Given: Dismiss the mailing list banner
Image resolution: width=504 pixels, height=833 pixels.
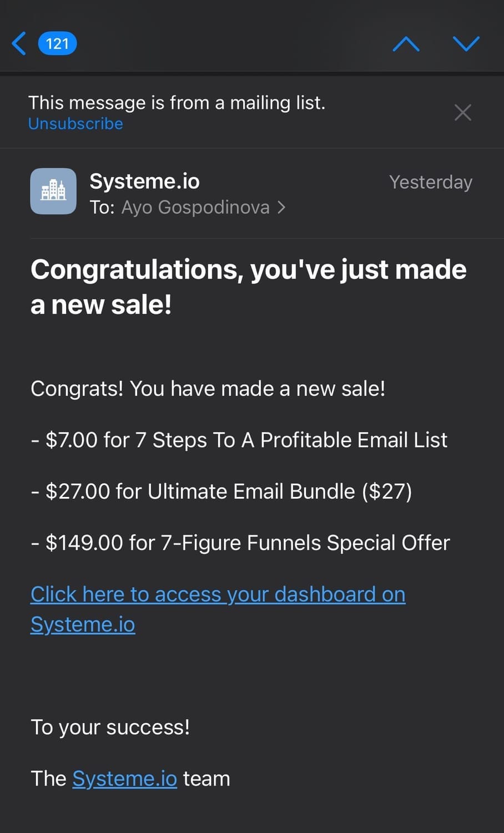Looking at the screenshot, I should pyautogui.click(x=462, y=113).
